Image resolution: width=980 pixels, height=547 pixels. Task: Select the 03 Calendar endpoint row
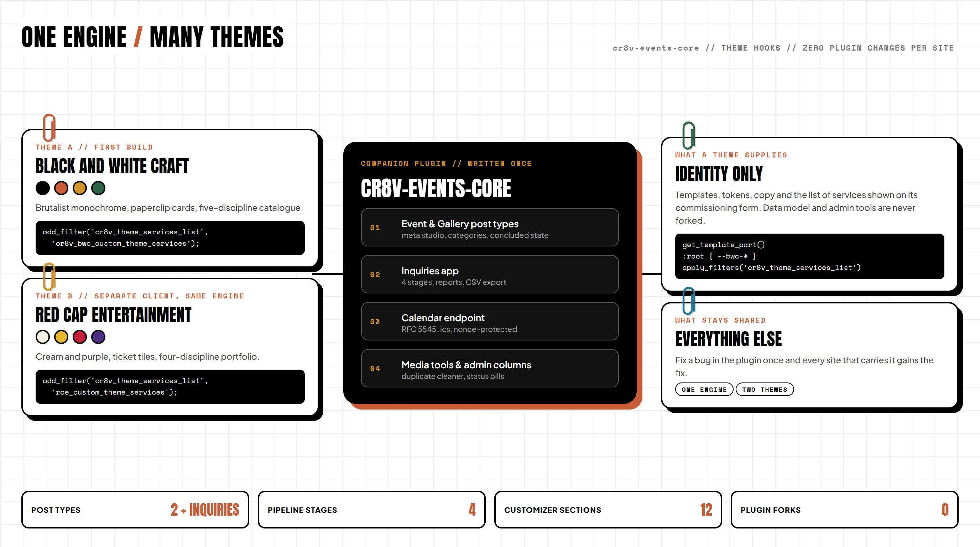coord(490,321)
